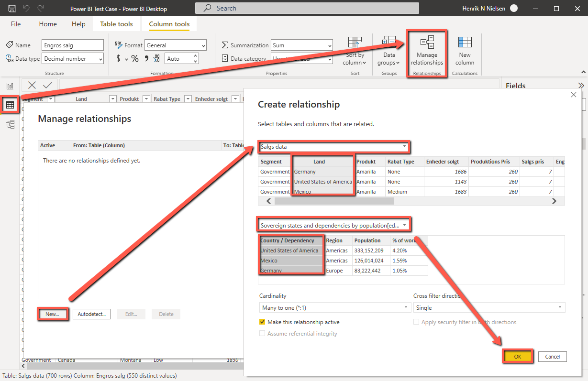Click the Population column header
Screen dimensions: 588x381
click(371, 240)
